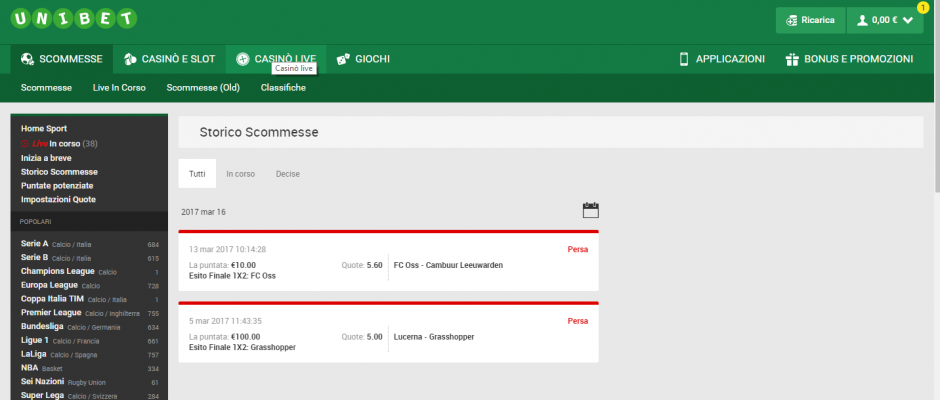The image size is (940, 400).
Task: Open the SCOMMESSE main menu
Action: pos(62,59)
